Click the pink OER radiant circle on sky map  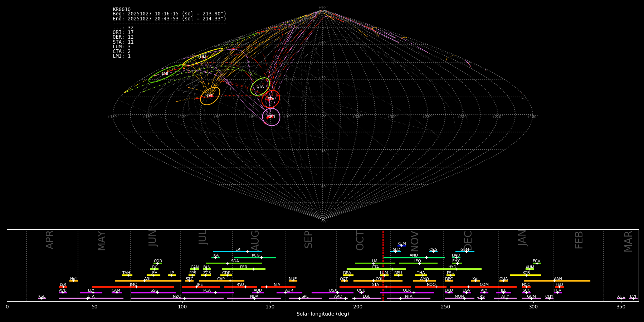(x=271, y=117)
